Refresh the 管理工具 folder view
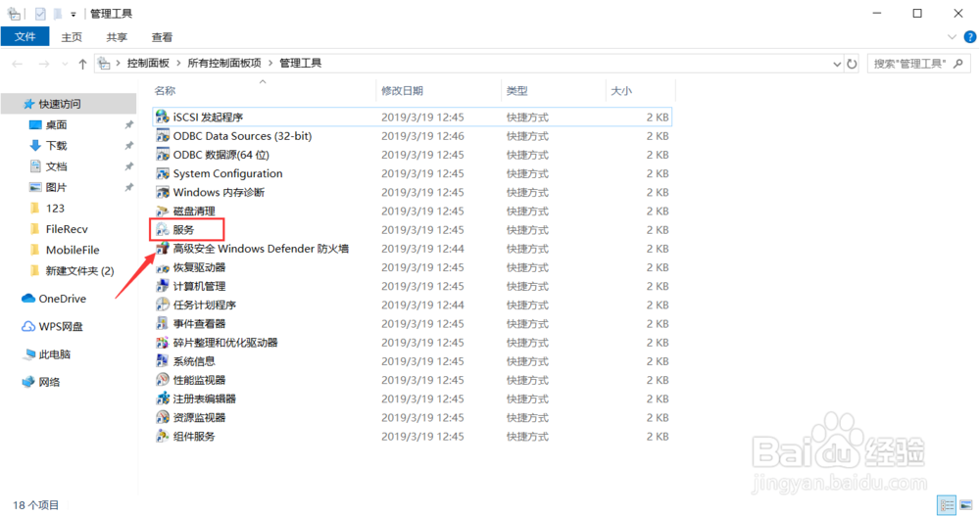 (852, 64)
